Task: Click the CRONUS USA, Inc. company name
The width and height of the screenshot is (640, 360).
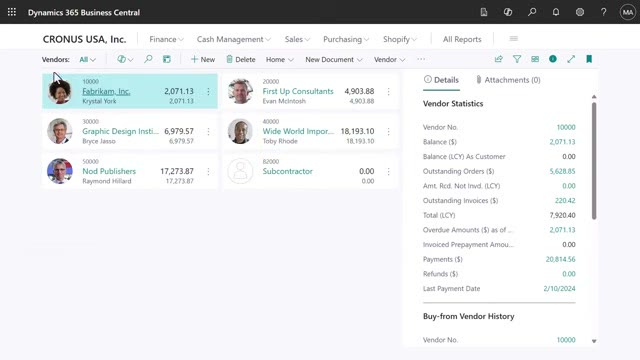Action: pos(84,39)
